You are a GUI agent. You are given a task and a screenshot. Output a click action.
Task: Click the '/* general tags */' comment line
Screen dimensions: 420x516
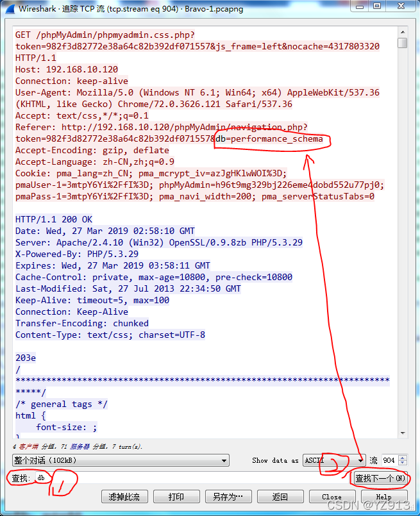pyautogui.click(x=62, y=404)
